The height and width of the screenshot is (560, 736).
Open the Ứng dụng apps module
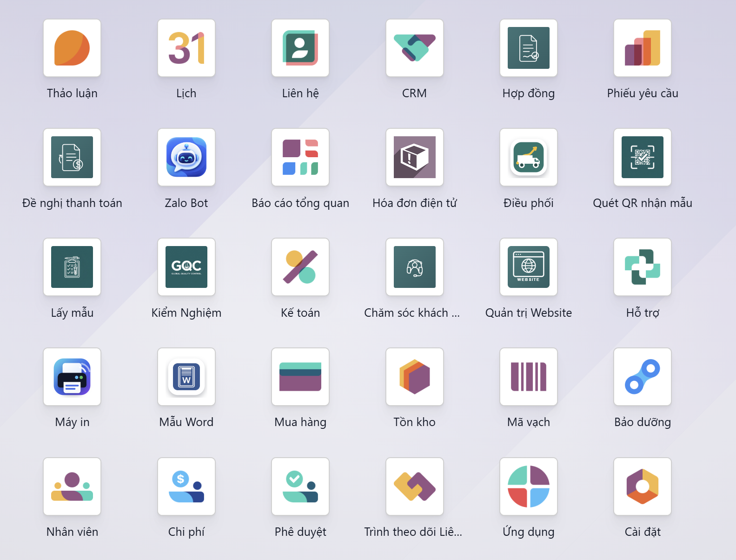pos(529,487)
